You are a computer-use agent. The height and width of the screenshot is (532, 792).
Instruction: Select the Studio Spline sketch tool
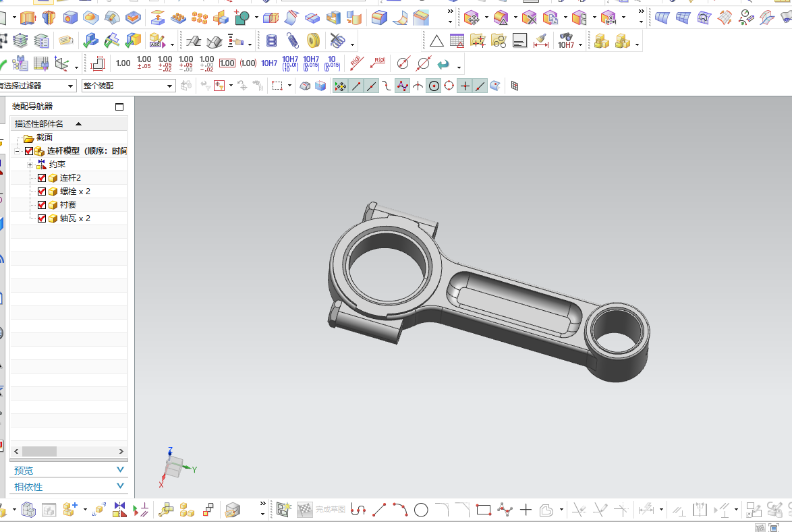505,510
